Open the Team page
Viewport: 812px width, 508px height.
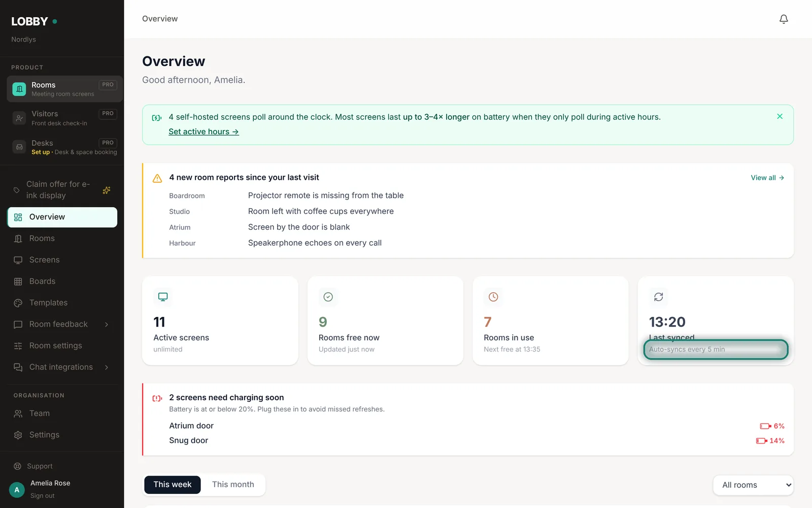(x=62, y=414)
